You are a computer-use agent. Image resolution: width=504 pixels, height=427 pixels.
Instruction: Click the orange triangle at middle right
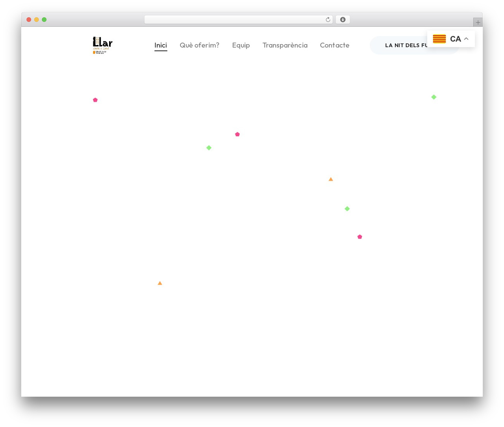click(331, 179)
